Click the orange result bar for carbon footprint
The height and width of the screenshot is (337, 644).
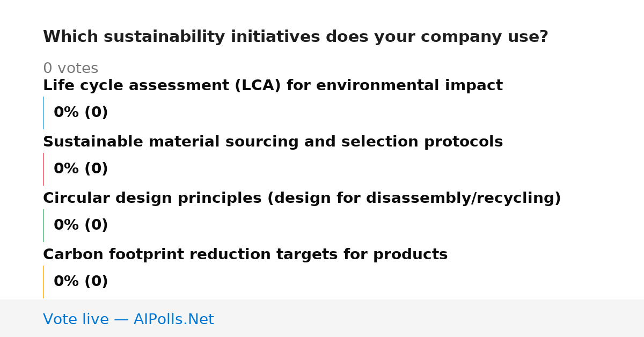[43, 282]
